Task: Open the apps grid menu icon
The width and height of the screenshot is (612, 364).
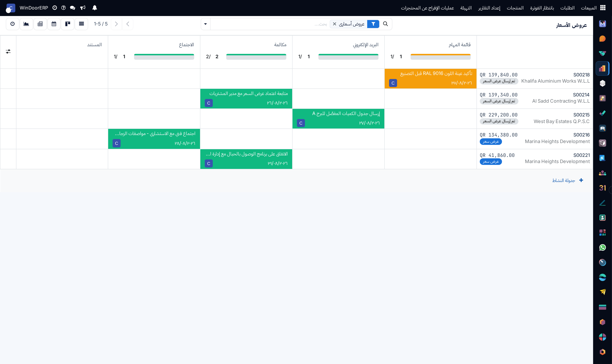Action: pos(603,8)
